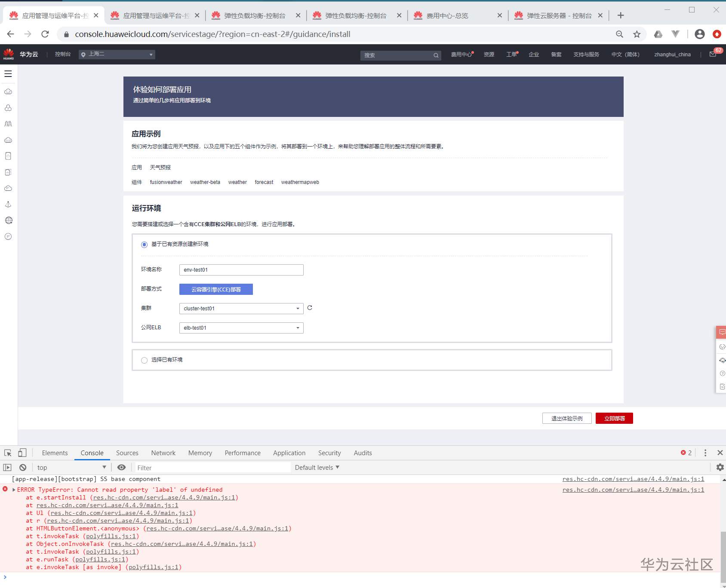Go back using the browser back arrow
The image size is (726, 588).
tap(11, 34)
